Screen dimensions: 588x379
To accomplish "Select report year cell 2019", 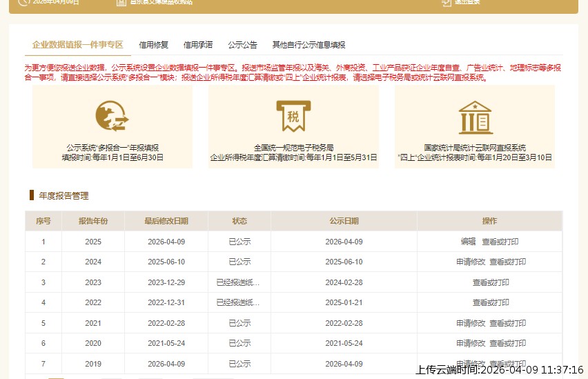I will pos(93,364).
